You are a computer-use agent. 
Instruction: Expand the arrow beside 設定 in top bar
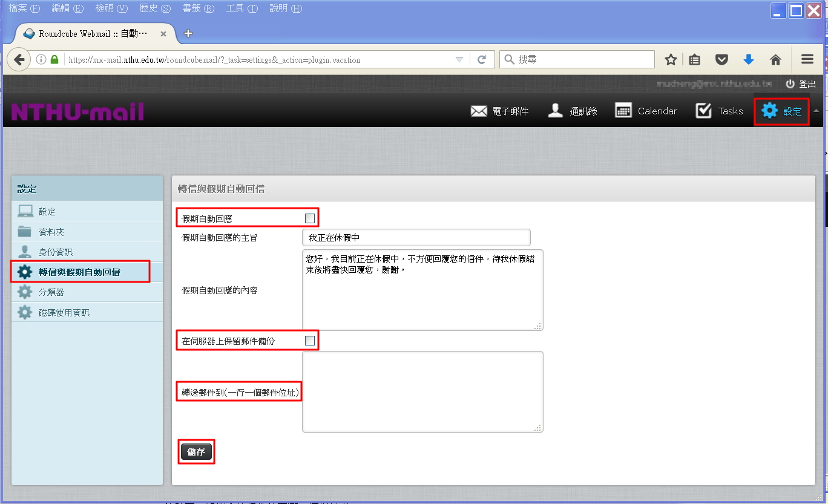pyautogui.click(x=816, y=111)
